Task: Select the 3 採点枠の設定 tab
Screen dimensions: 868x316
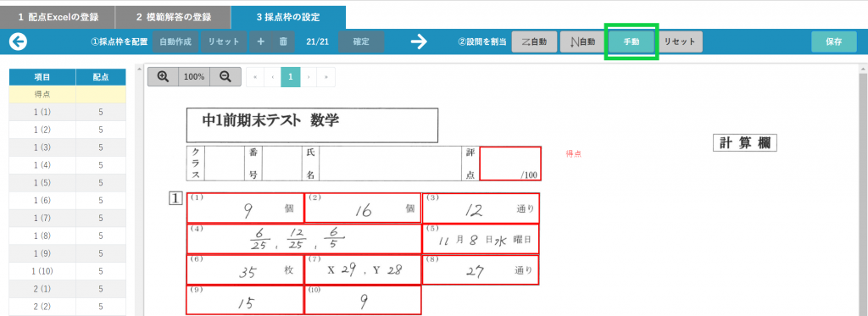Action: click(x=288, y=17)
